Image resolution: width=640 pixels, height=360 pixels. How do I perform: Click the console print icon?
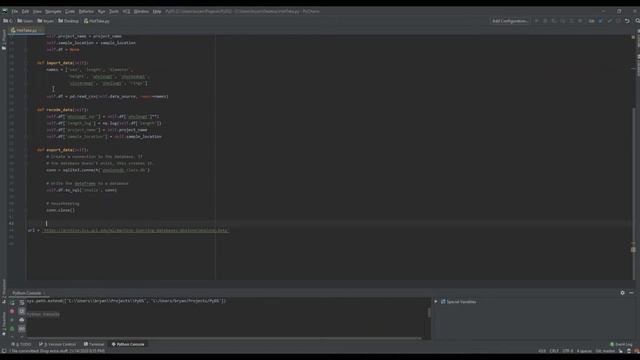(22, 320)
